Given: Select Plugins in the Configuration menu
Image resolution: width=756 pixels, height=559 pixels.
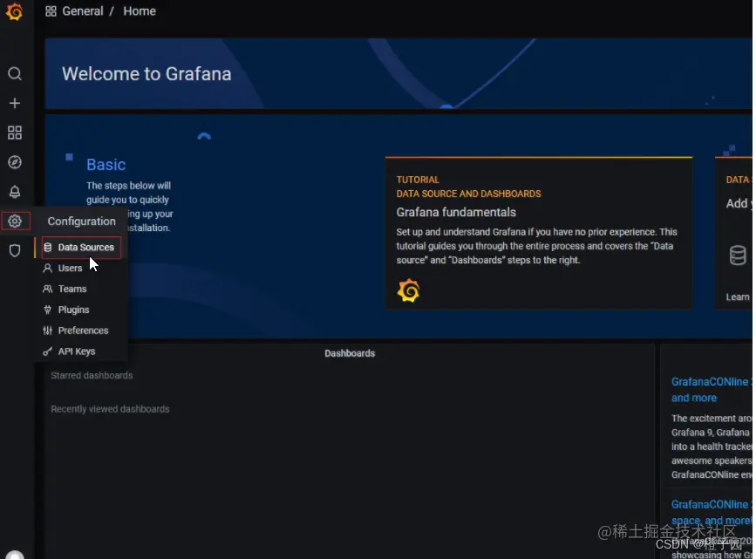Looking at the screenshot, I should point(74,310).
